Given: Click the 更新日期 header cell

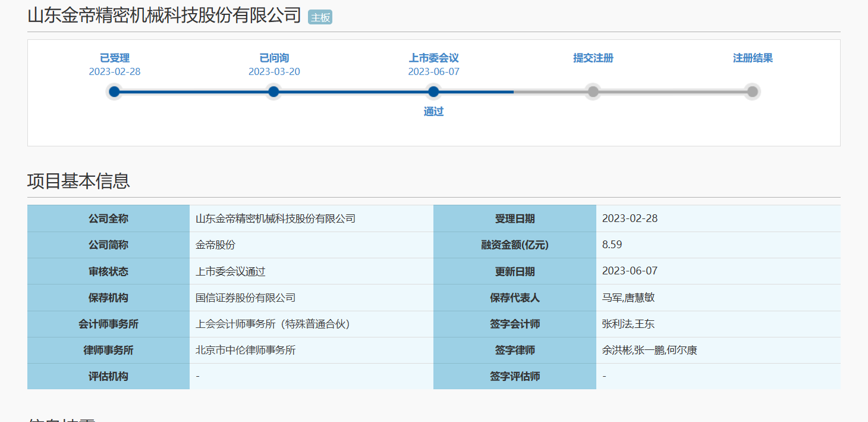Looking at the screenshot, I should pos(515,271).
